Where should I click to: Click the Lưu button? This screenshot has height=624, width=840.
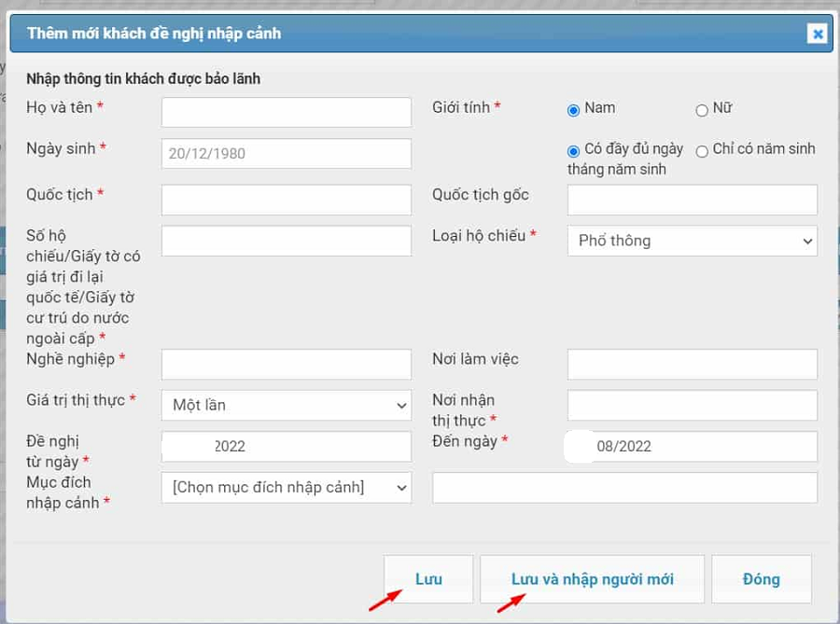tap(428, 579)
